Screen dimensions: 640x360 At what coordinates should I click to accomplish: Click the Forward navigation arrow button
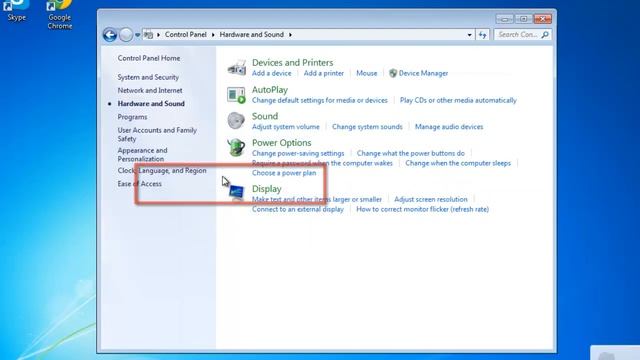pyautogui.click(x=126, y=35)
